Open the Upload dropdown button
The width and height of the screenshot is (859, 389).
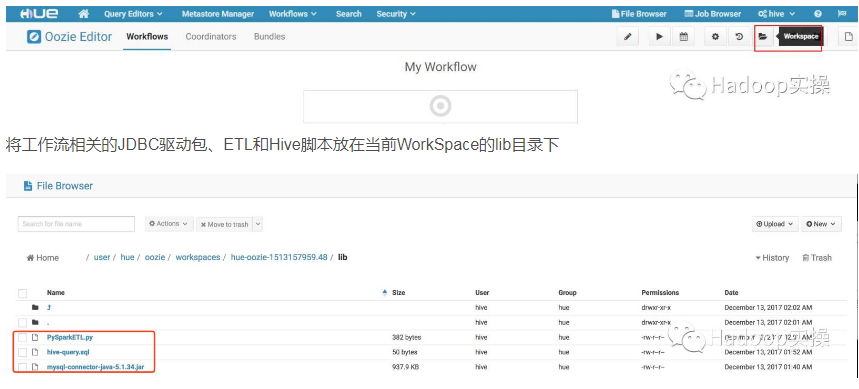pyautogui.click(x=775, y=224)
